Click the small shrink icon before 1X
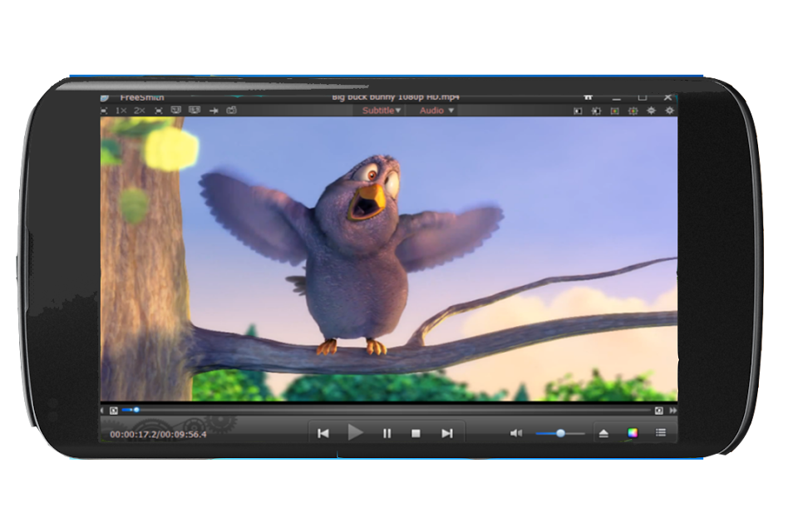Screen dimensions: 798x532 coord(105,111)
